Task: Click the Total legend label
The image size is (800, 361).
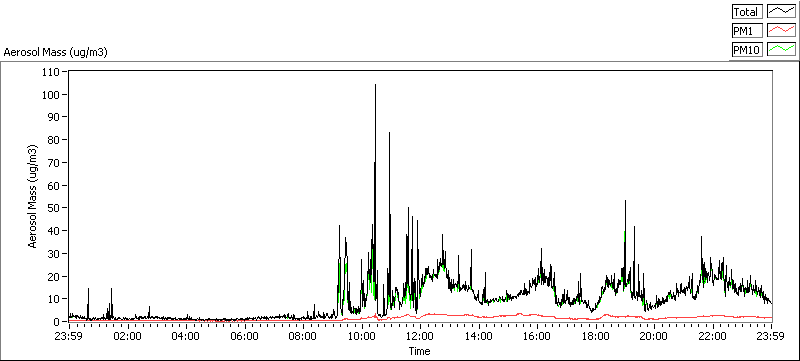Action: [747, 12]
